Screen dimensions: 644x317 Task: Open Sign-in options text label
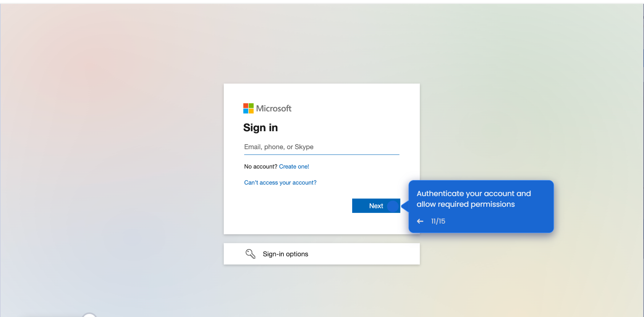[x=285, y=254]
